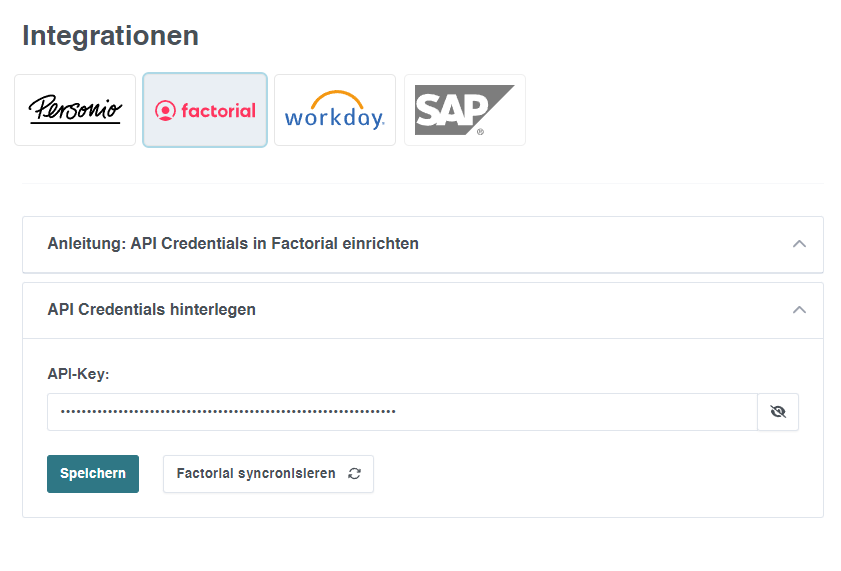Screen dimensions: 841x571
Task: Start sync with Factorial syncronisieren button
Action: tap(268, 474)
